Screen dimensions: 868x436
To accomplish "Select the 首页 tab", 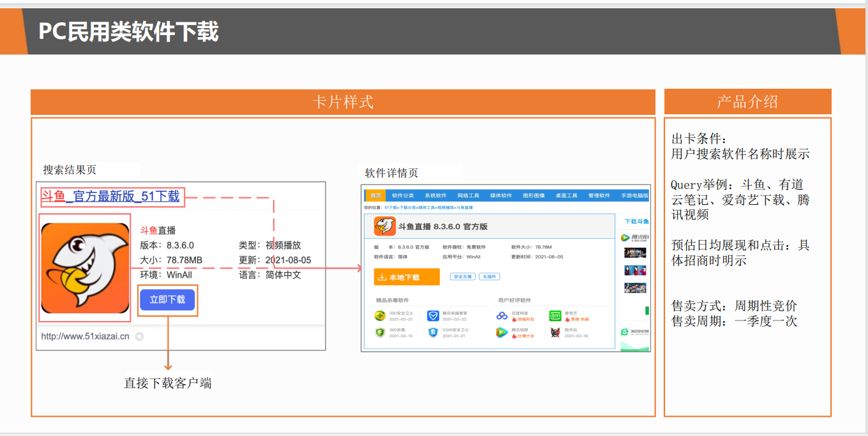I will click(376, 195).
